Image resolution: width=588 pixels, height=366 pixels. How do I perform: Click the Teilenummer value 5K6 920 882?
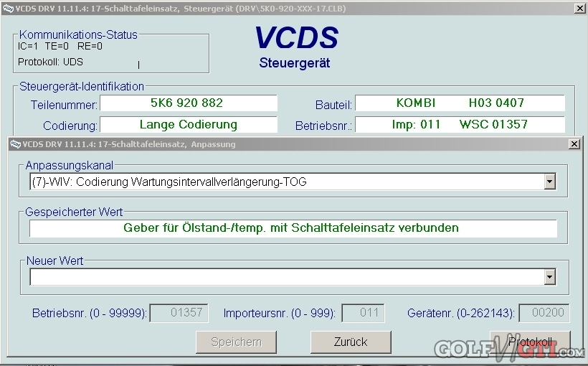[x=186, y=103]
